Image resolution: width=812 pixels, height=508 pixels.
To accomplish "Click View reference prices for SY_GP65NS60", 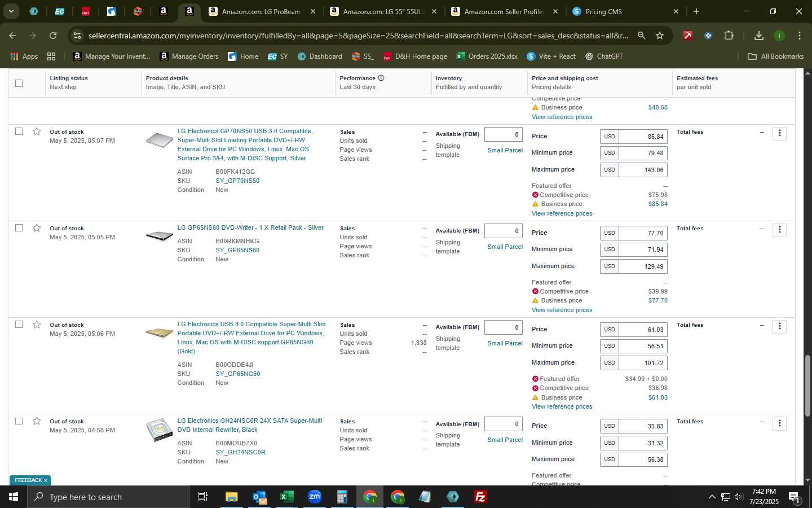I will click(562, 310).
